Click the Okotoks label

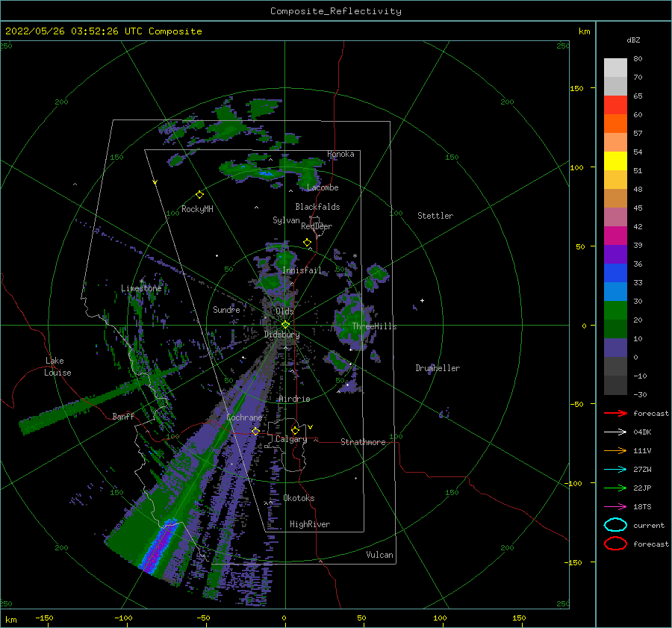pyautogui.click(x=299, y=498)
